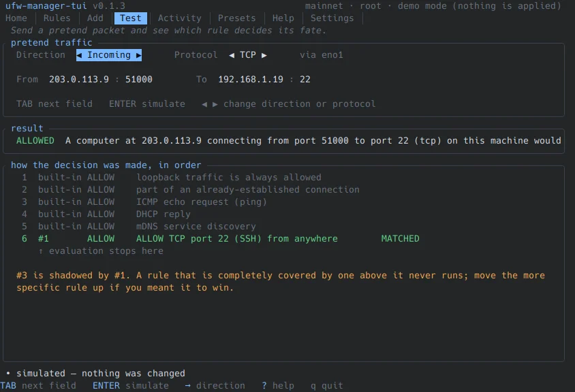This screenshot has height=392, width=575.
Task: Click 'ENTER simulate' in bottom footer
Action: pyautogui.click(x=131, y=386)
